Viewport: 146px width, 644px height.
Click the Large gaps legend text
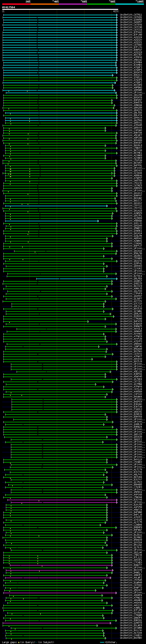click(x=28, y=642)
